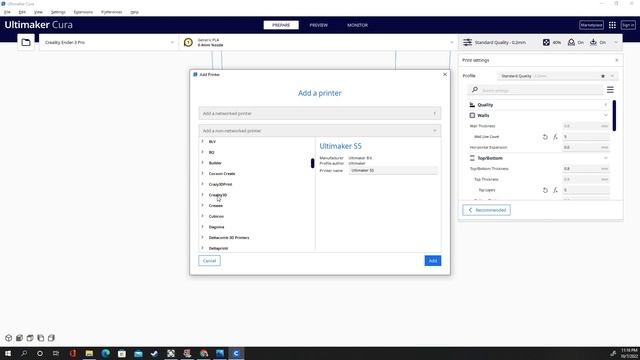Open file folder icon in Cura toolbar
The width and height of the screenshot is (640, 360).
[26, 42]
